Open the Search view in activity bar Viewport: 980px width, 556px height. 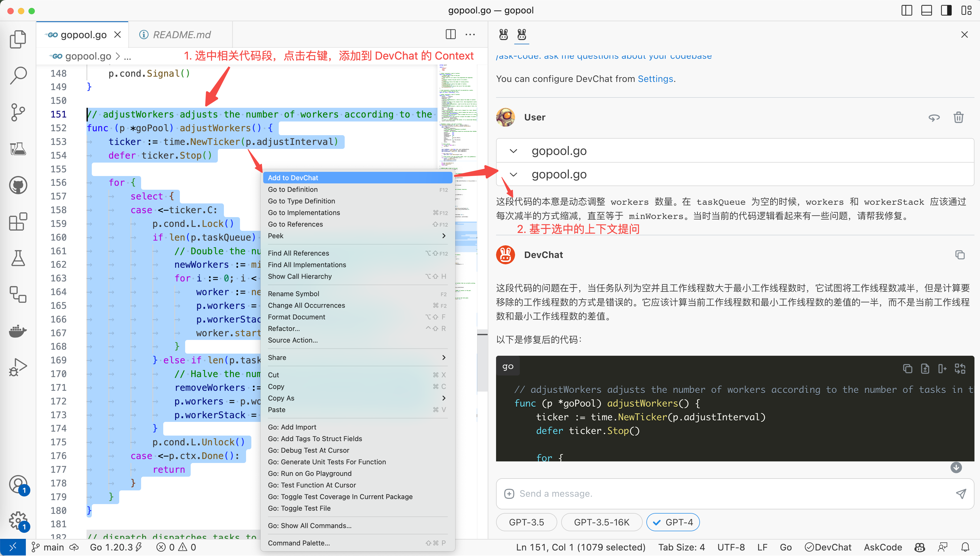pos(18,76)
